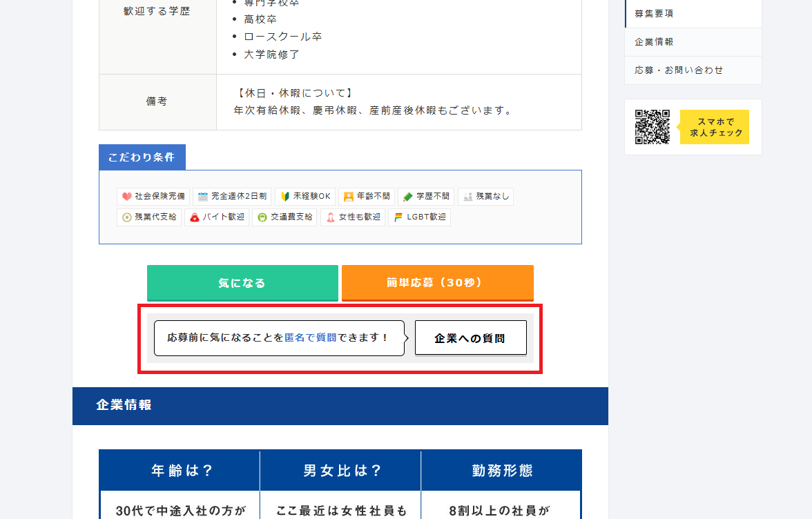Click the heart icon for 社会保険完備
The height and width of the screenshot is (519, 812).
[x=126, y=197]
